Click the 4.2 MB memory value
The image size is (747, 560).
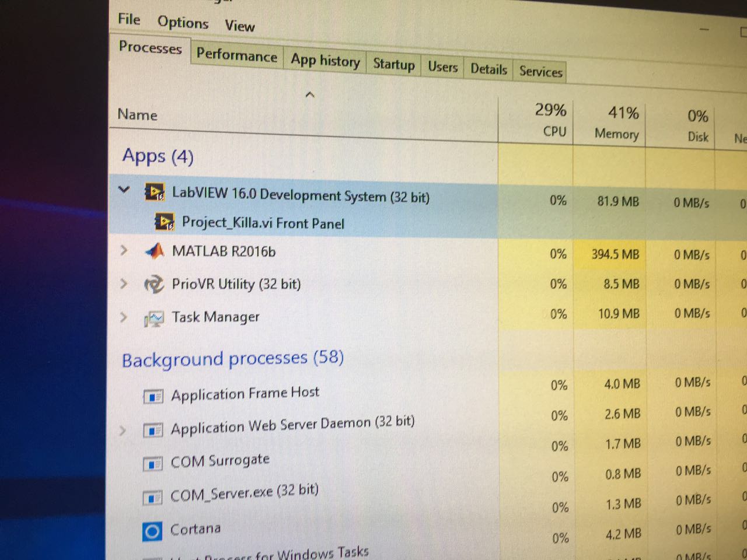click(623, 533)
